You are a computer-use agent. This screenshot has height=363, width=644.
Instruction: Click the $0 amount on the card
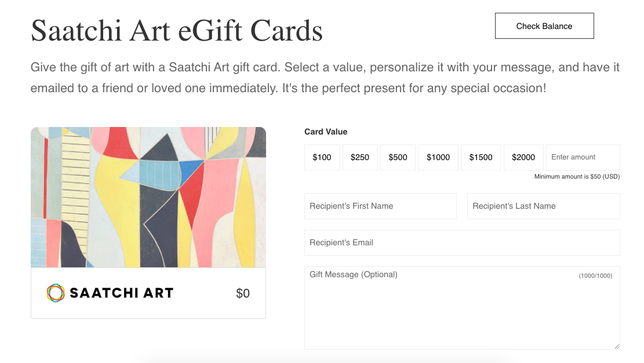[x=243, y=293]
